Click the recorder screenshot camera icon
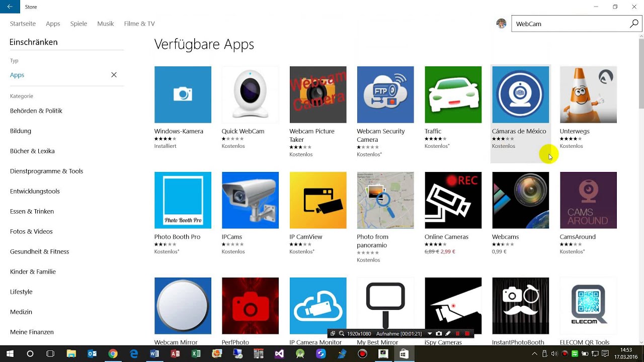The image size is (644, 362). coord(439,333)
